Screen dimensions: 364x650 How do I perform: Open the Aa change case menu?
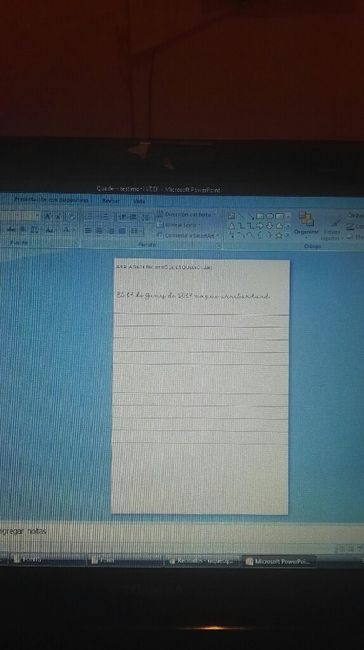(x=50, y=230)
